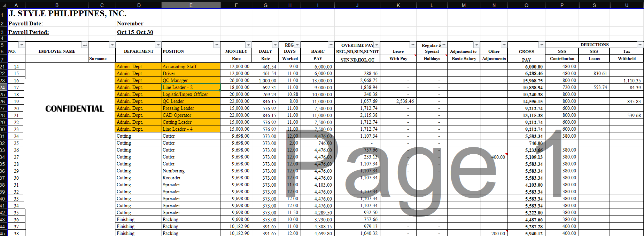644x236 pixels.
Task: Click the SSS Loans header cell
Action: tap(594, 55)
